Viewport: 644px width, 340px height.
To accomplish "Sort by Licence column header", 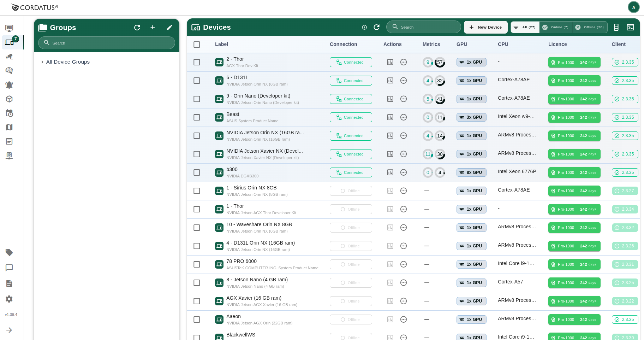I will [557, 44].
